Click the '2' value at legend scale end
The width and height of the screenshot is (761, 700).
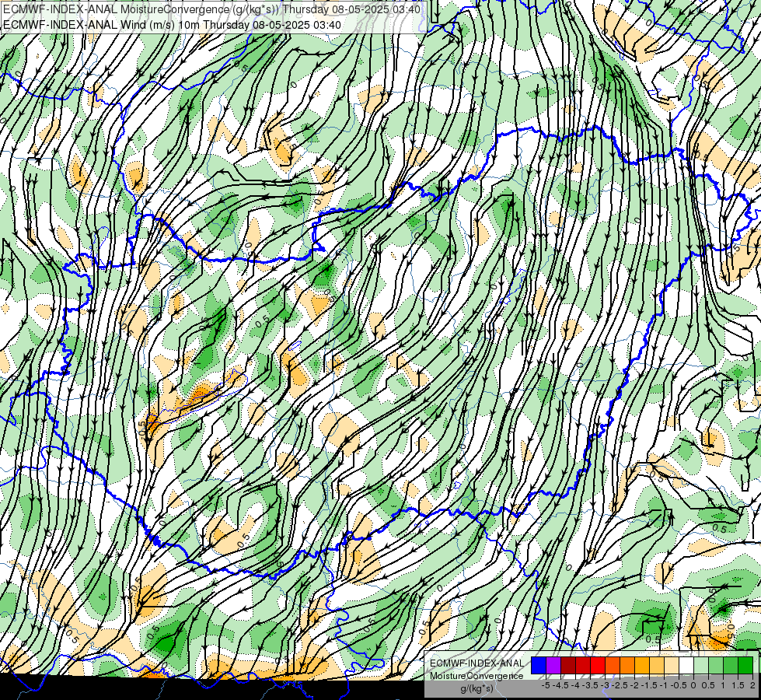coord(752,685)
